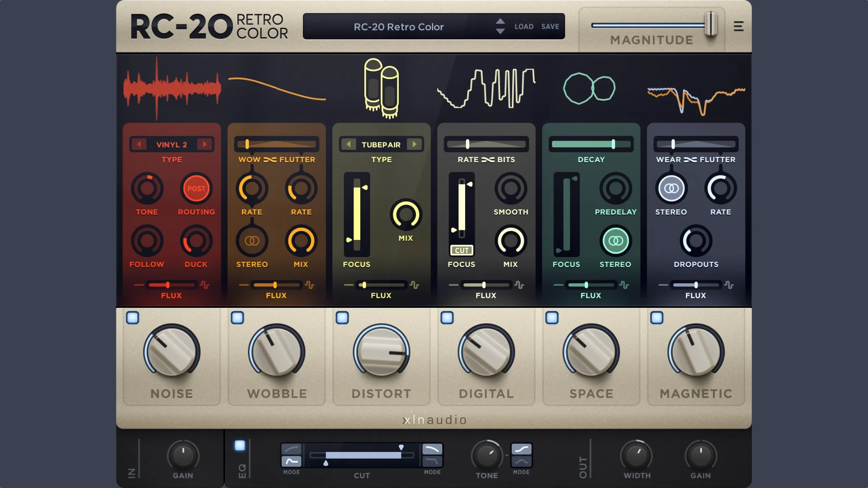This screenshot has height=488, width=868.
Task: Click the left arrow beside VINYL 2 type
Action: [139, 145]
